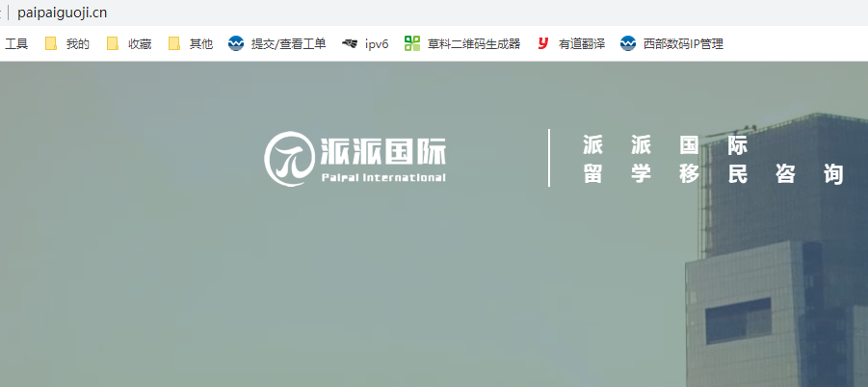This screenshot has width=868, height=387.
Task: Expand the 收藏 bookmarks folder label
Action: pos(140,43)
